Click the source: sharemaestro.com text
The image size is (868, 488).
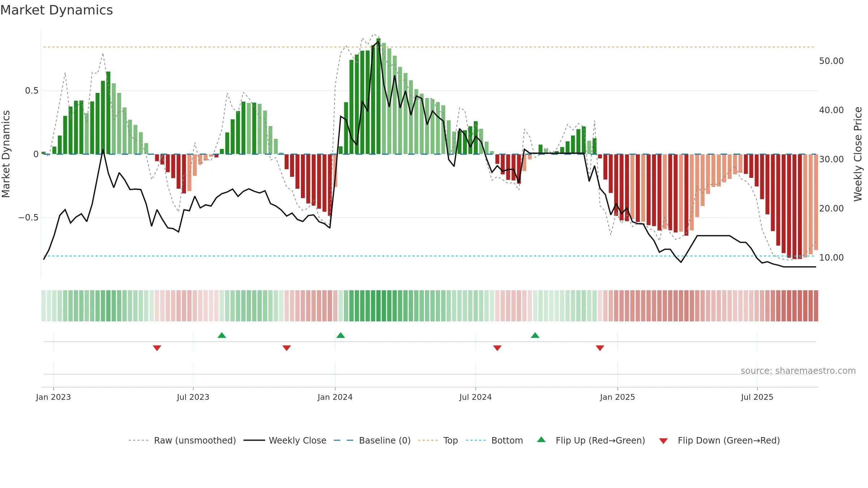click(798, 371)
